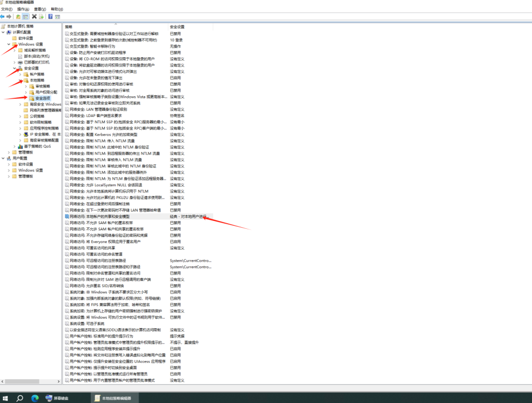The width and height of the screenshot is (532, 403).
Task: Expand the 域名解析策略 folder
Action: click(15, 50)
